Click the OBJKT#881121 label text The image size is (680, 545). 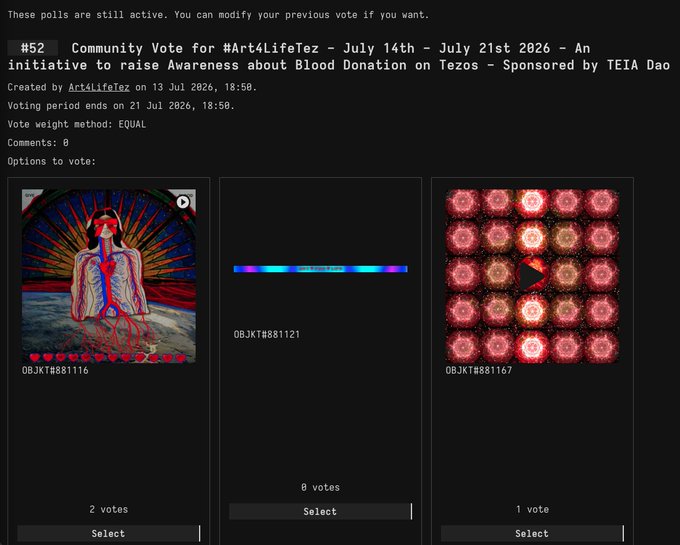(267, 334)
